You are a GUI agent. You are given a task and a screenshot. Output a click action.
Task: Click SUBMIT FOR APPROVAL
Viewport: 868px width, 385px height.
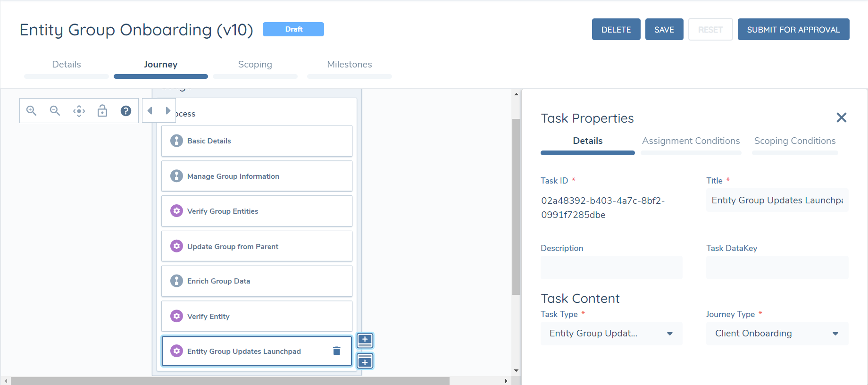tap(793, 29)
